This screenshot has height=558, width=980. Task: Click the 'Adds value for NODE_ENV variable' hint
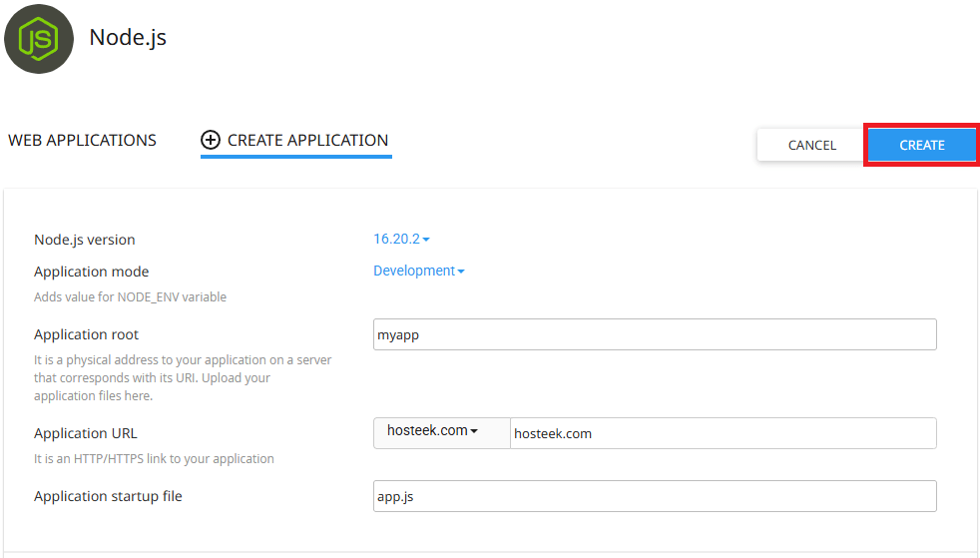click(130, 296)
